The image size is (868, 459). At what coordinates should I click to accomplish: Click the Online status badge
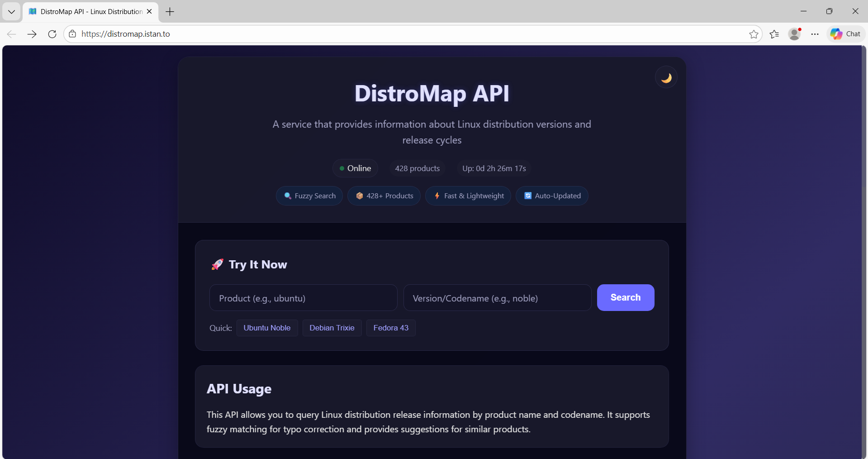(355, 168)
